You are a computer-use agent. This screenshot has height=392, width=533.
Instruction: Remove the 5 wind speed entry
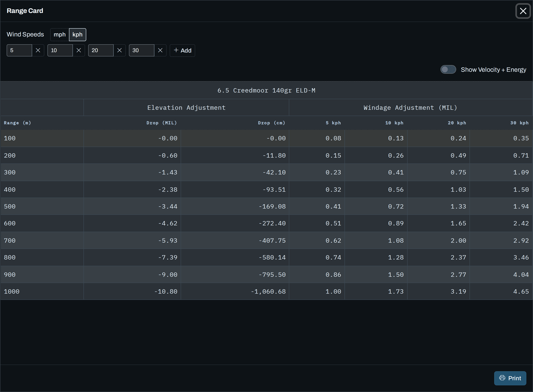[38, 50]
